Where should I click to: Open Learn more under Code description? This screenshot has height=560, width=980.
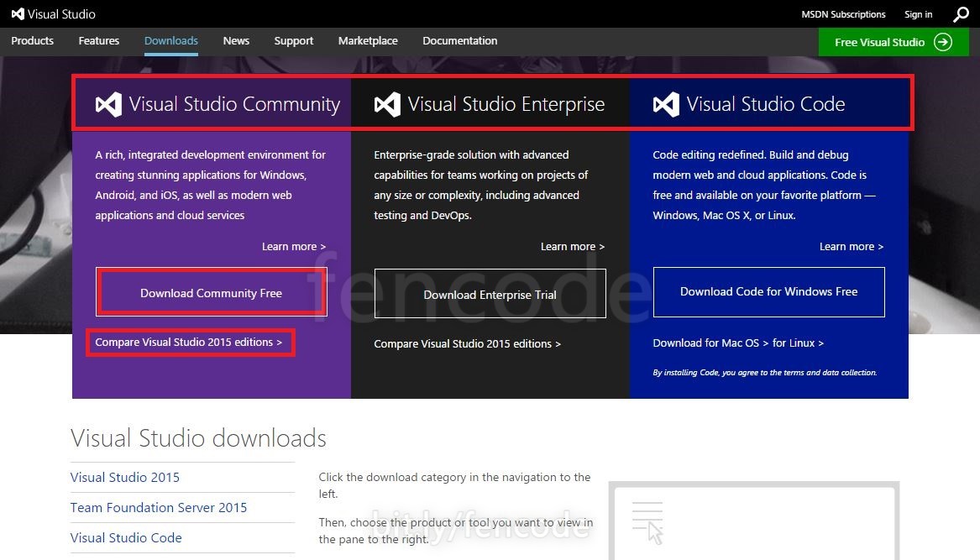(x=852, y=246)
